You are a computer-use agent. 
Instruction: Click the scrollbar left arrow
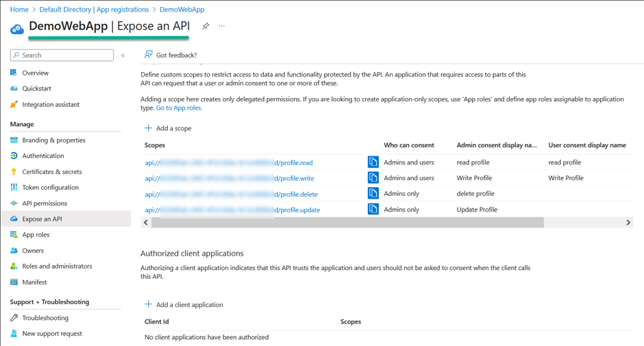[x=146, y=222]
